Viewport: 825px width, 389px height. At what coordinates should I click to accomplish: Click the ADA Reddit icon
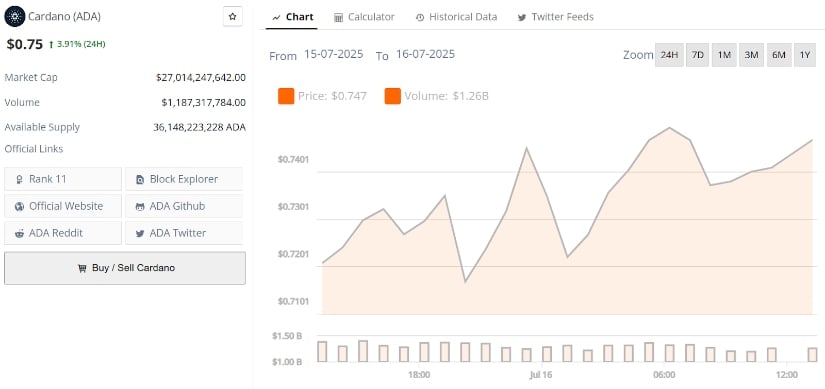pyautogui.click(x=19, y=233)
